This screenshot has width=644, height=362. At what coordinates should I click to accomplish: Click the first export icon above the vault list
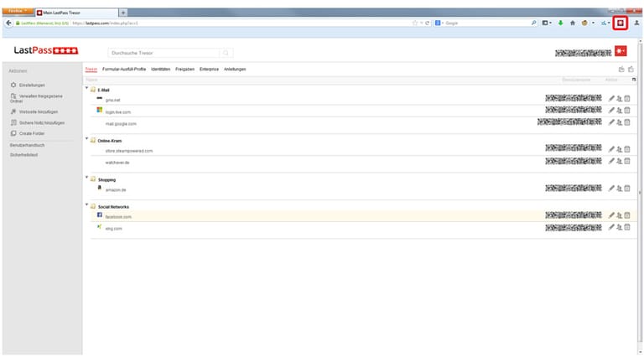621,70
